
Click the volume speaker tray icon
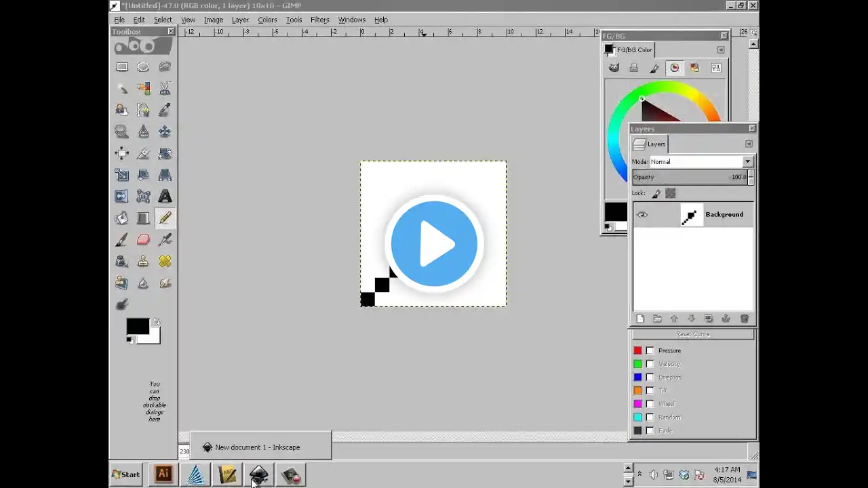tap(654, 475)
